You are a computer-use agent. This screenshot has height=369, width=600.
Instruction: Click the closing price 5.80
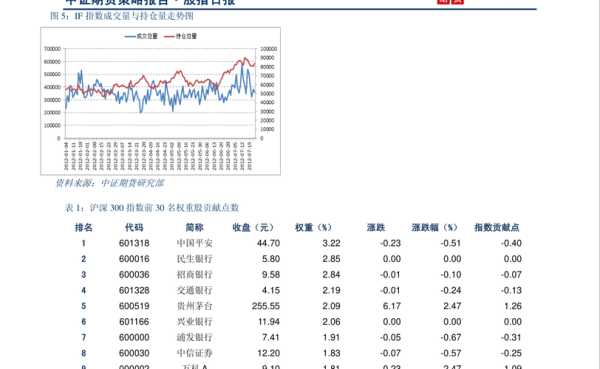(x=271, y=259)
